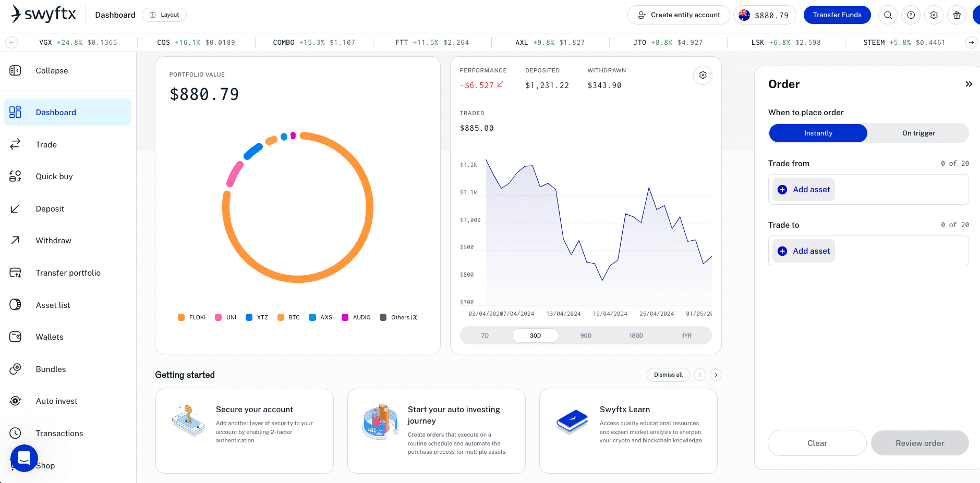The width and height of the screenshot is (980, 483).
Task: Click the COMBO ticker entry
Action: 314,42
